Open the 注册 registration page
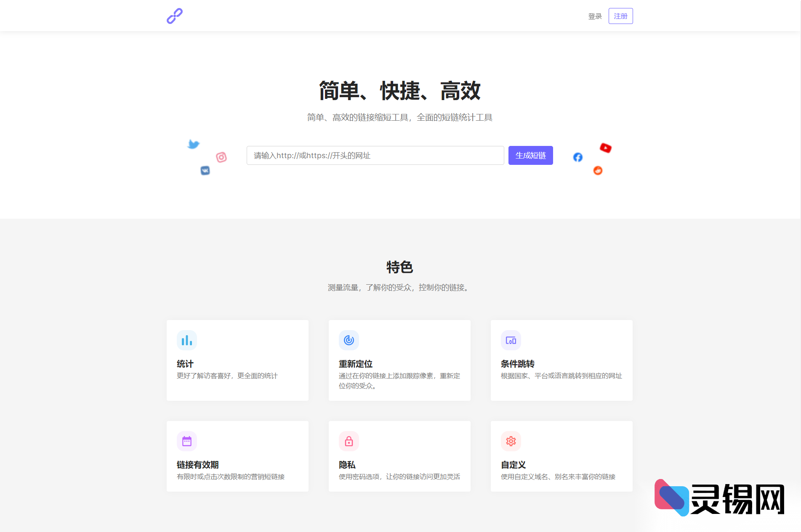The width and height of the screenshot is (801, 532). [x=620, y=16]
